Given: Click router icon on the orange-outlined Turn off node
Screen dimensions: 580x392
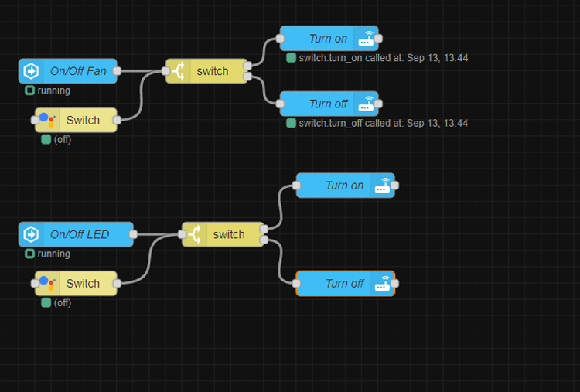Looking at the screenshot, I should pyautogui.click(x=383, y=284).
